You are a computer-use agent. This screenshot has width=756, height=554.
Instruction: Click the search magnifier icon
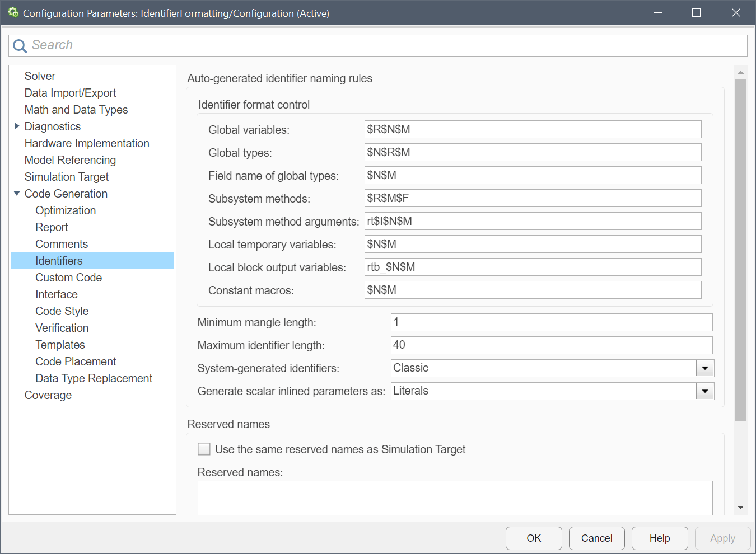20,46
